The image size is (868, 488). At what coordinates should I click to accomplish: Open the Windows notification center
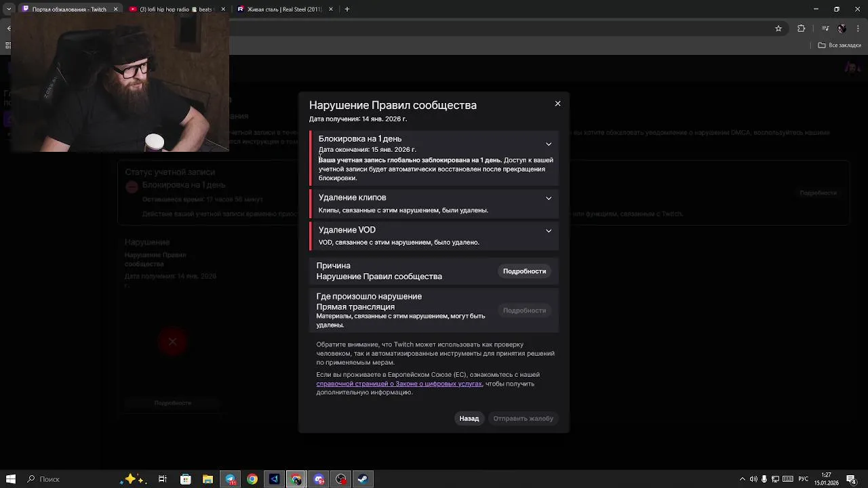click(851, 479)
